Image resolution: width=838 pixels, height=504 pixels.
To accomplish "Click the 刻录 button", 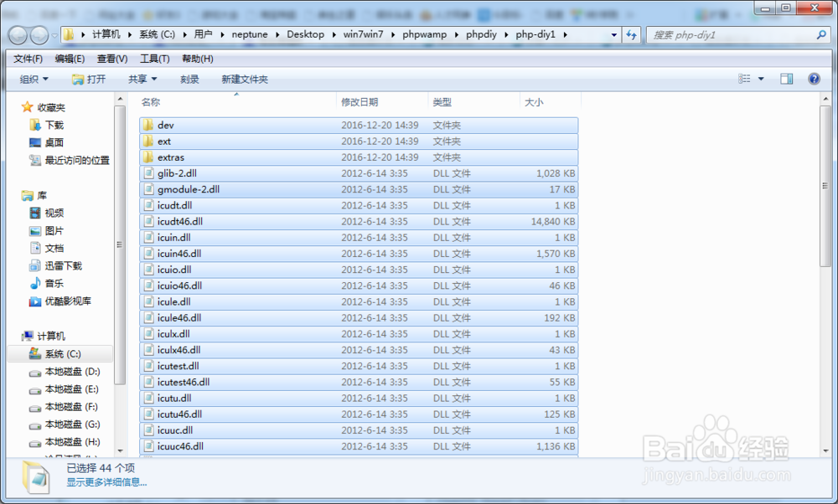I will 189,79.
